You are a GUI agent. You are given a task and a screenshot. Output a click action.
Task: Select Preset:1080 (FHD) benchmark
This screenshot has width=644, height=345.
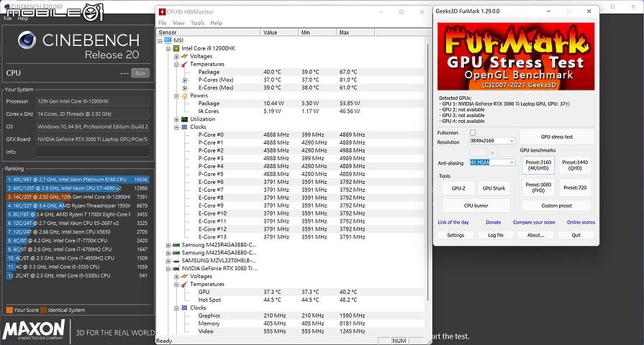538,188
